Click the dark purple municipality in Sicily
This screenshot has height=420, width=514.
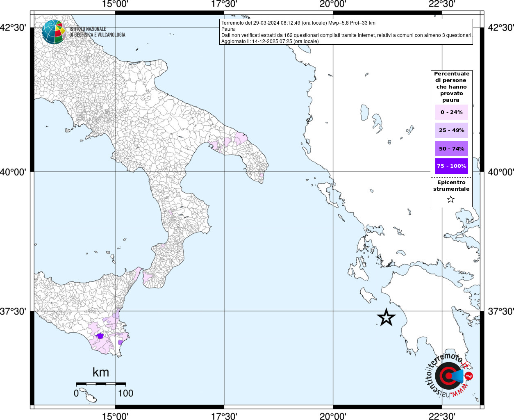[99, 336]
